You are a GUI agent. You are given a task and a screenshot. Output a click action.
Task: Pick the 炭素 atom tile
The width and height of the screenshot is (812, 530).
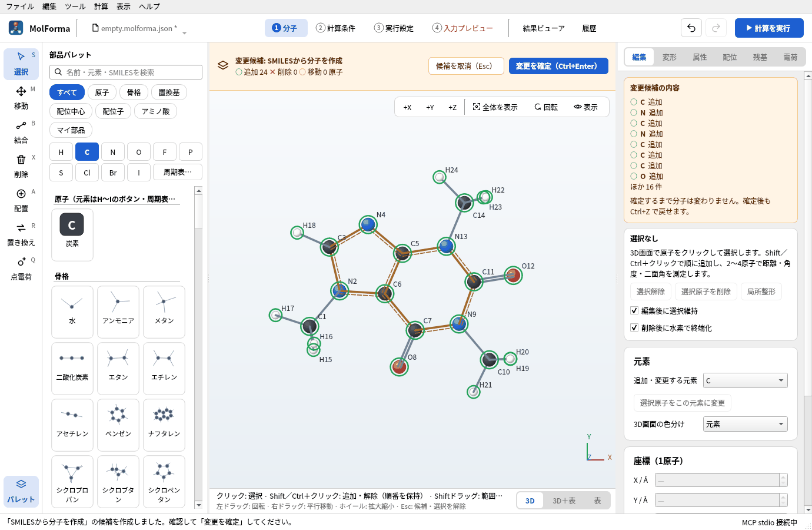(x=72, y=234)
